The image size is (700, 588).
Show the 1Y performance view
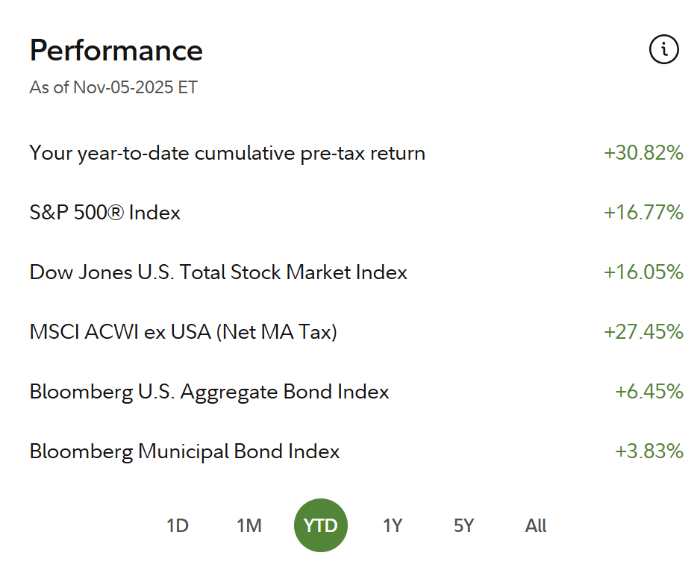click(x=393, y=525)
